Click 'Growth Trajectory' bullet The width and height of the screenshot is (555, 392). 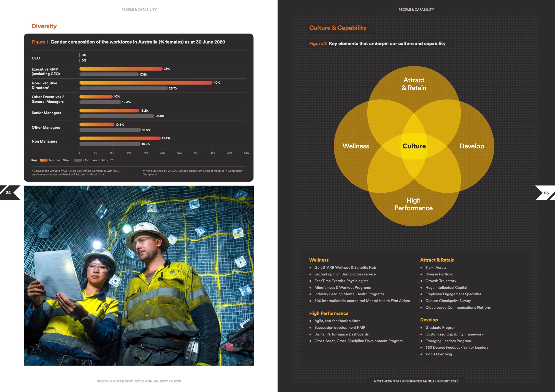click(x=441, y=281)
